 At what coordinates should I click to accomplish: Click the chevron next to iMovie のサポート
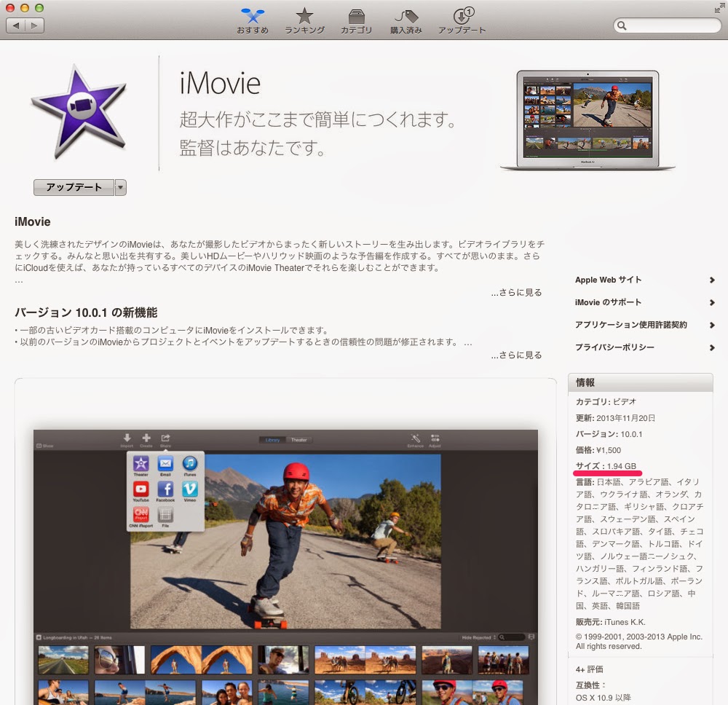[x=712, y=302]
